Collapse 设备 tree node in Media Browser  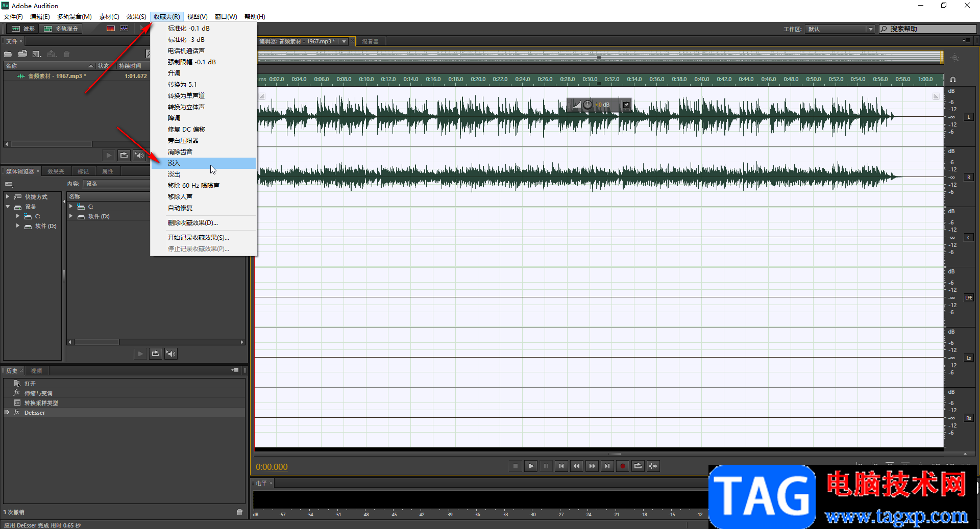click(x=8, y=207)
